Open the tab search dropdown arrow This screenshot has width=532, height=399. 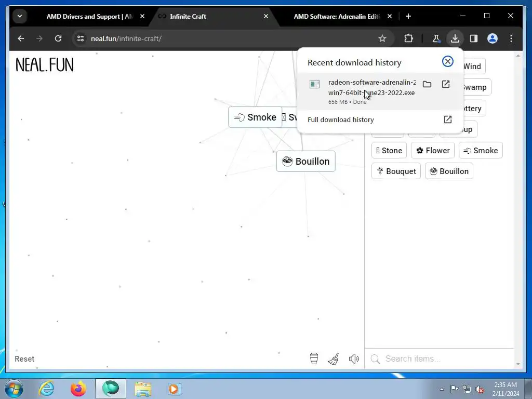[x=20, y=16]
